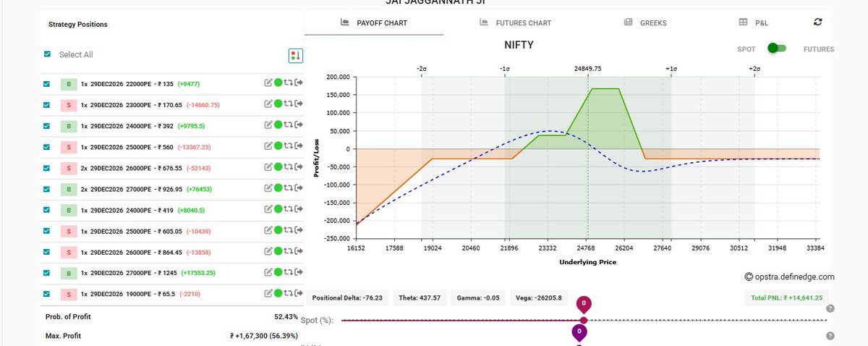Swap icon on 22000PE ₹135 row
Screen dimensions: 868x346
click(x=287, y=84)
